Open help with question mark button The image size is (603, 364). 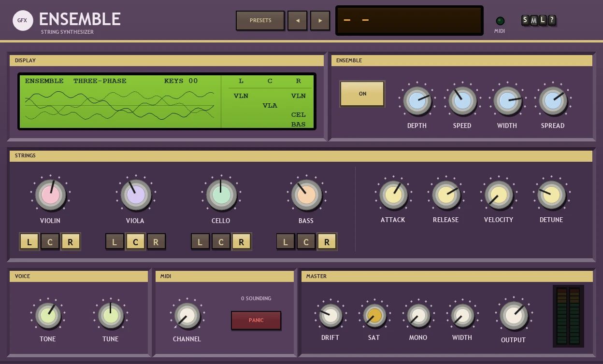click(x=552, y=20)
